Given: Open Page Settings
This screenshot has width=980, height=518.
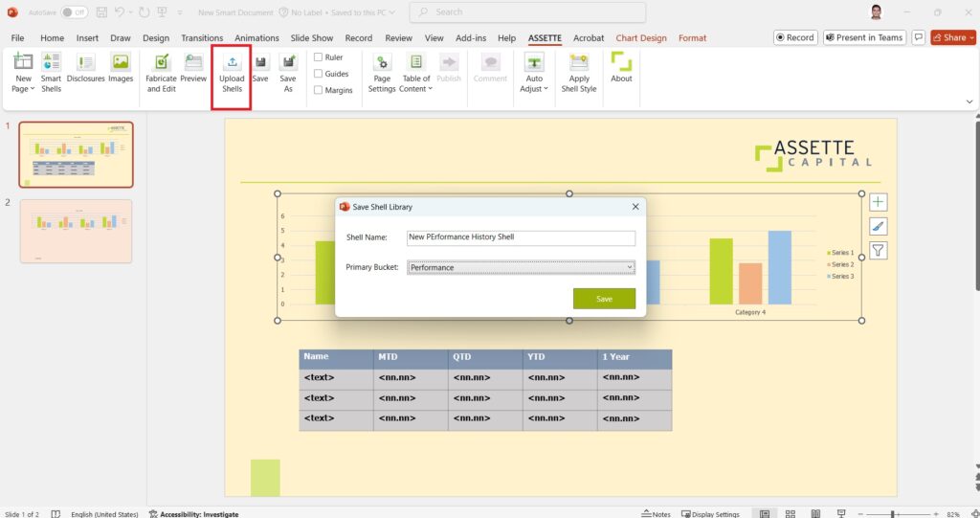Looking at the screenshot, I should 382,73.
